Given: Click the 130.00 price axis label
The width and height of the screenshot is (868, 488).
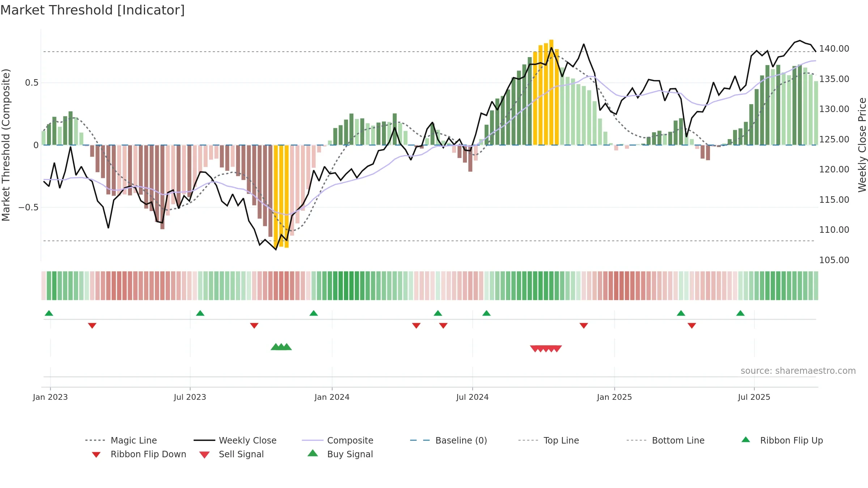Looking at the screenshot, I should coord(834,109).
